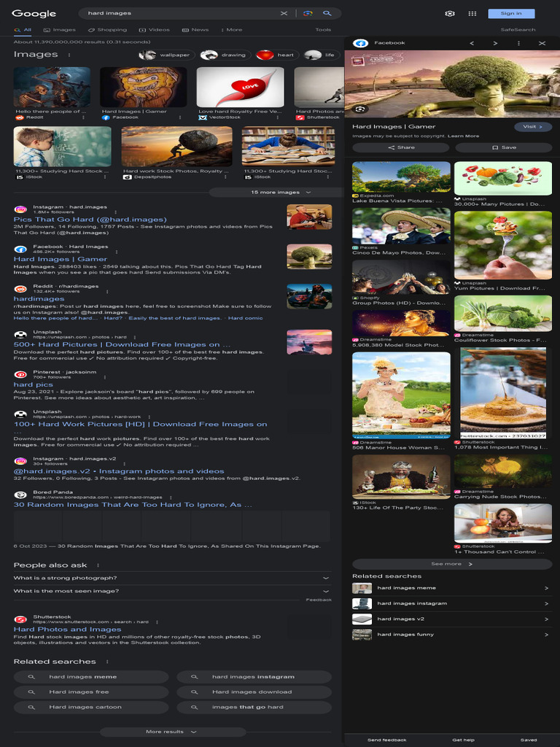Click the Learn More copyright link

(x=463, y=136)
